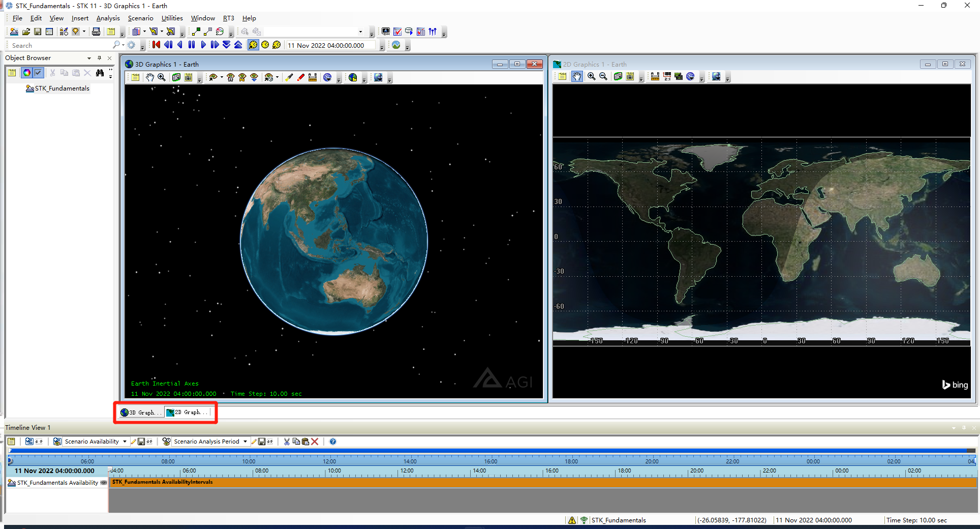
Task: Open the Analysis menu
Action: [108, 18]
